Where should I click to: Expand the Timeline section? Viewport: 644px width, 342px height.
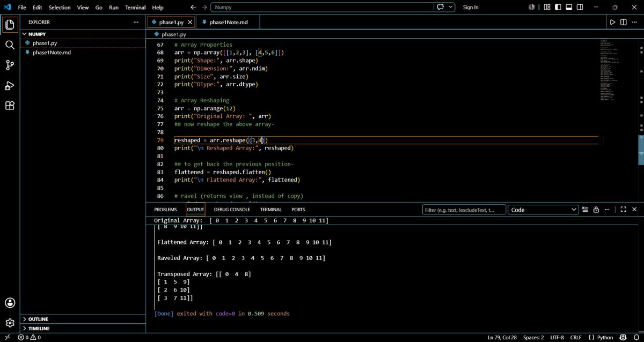(x=83, y=329)
